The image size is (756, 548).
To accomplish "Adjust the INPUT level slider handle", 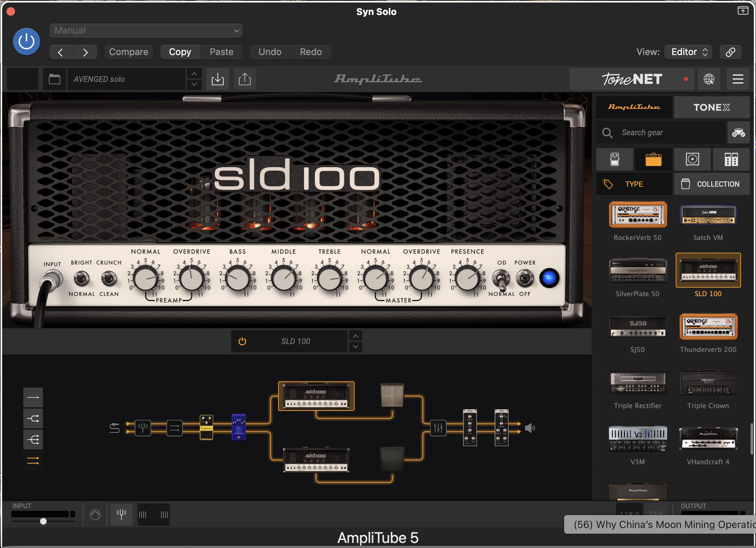I will pyautogui.click(x=43, y=521).
